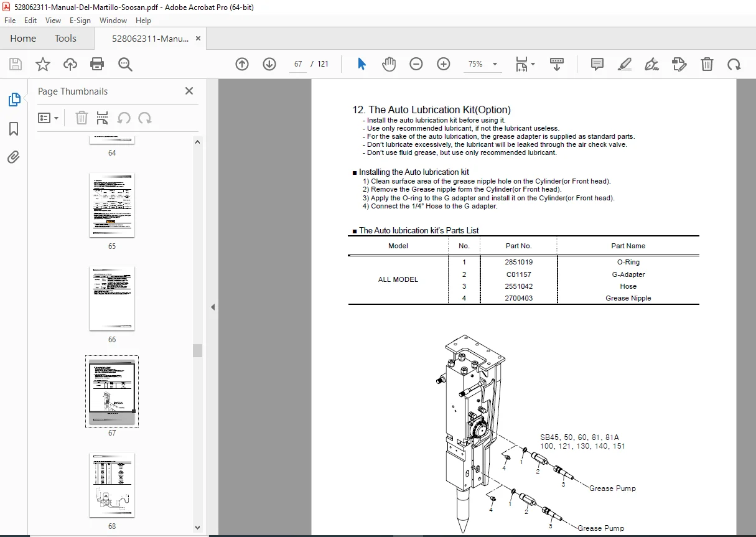Open the Edit menu
This screenshot has height=537, width=756.
30,21
